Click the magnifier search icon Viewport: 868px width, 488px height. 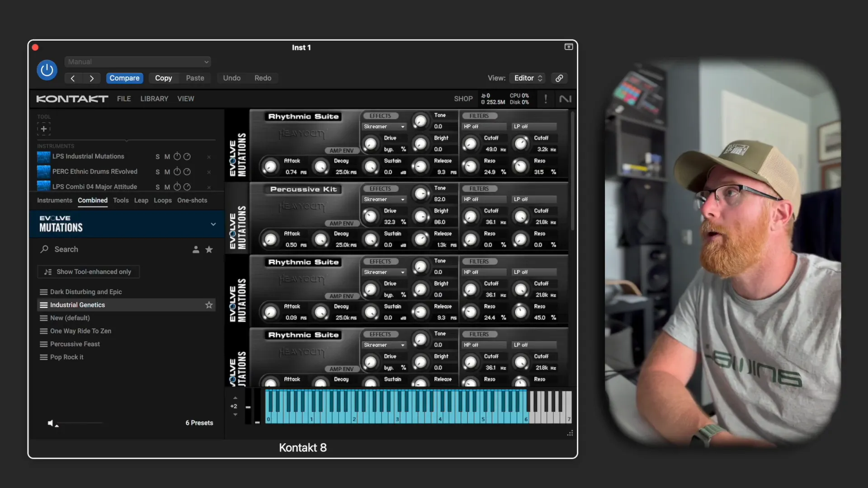tap(44, 249)
